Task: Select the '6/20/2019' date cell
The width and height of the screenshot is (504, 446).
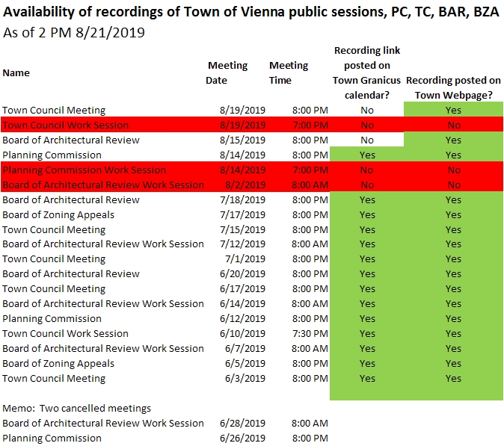Action: [242, 273]
